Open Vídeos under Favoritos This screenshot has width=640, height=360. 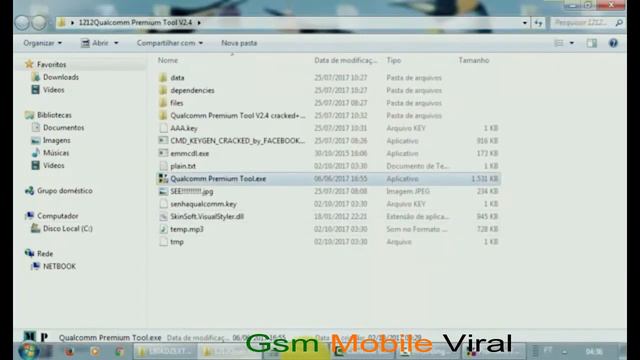(x=53, y=90)
